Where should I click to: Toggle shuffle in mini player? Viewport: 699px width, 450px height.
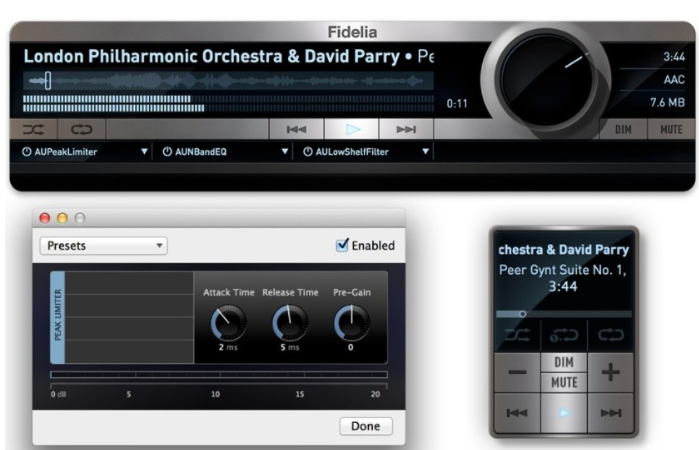click(517, 335)
